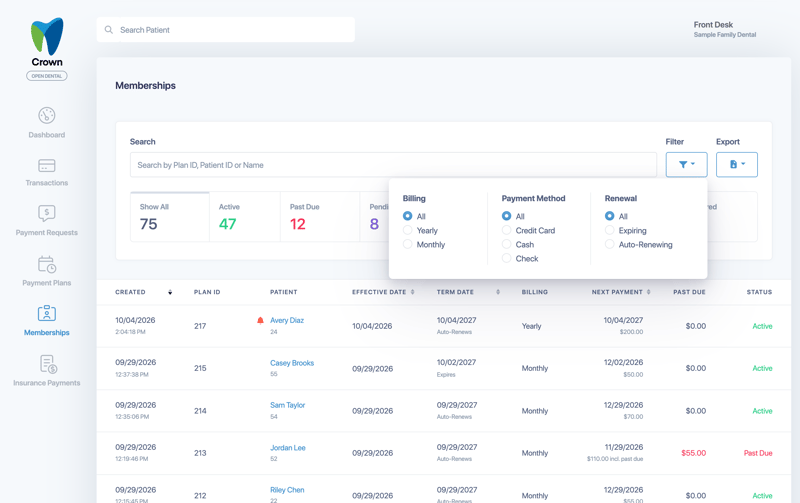The image size is (800, 503).
Task: Select the Active memberships tab
Action: [x=245, y=216]
